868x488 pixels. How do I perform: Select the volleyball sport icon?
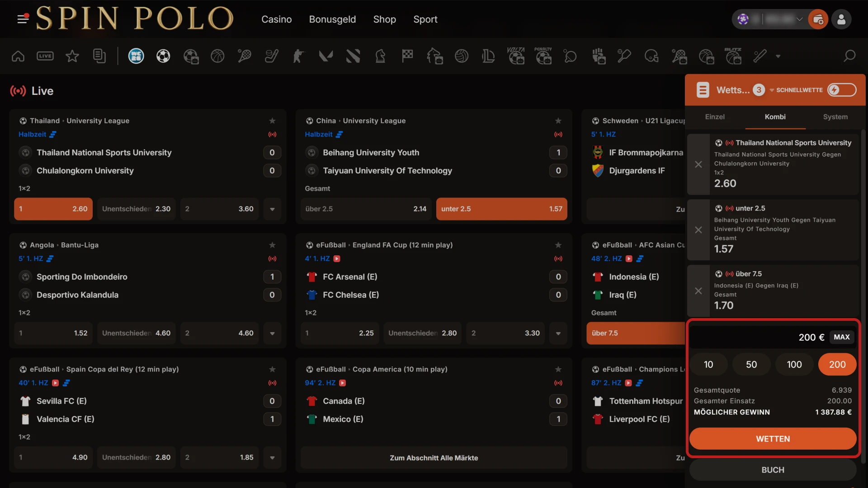click(462, 56)
